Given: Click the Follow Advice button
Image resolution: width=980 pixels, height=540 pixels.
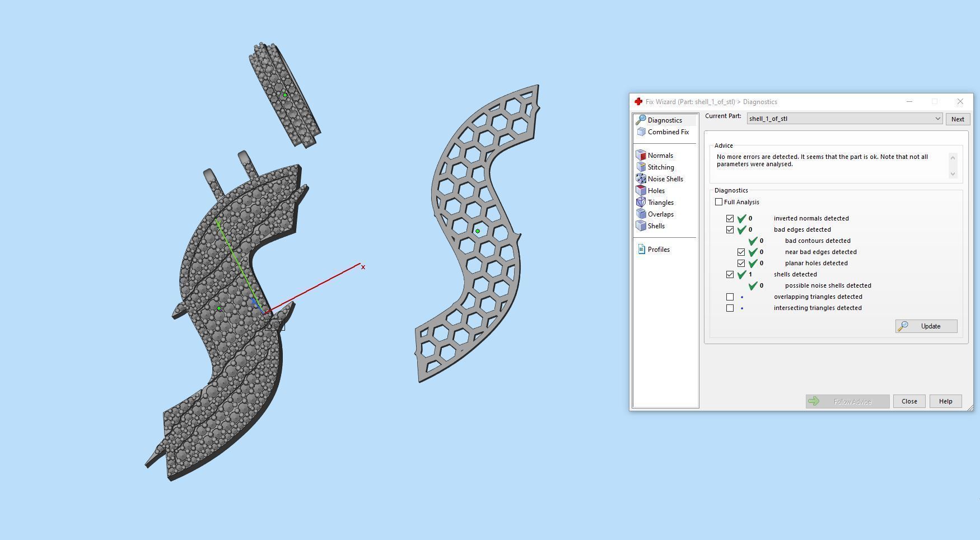Looking at the screenshot, I should 847,401.
